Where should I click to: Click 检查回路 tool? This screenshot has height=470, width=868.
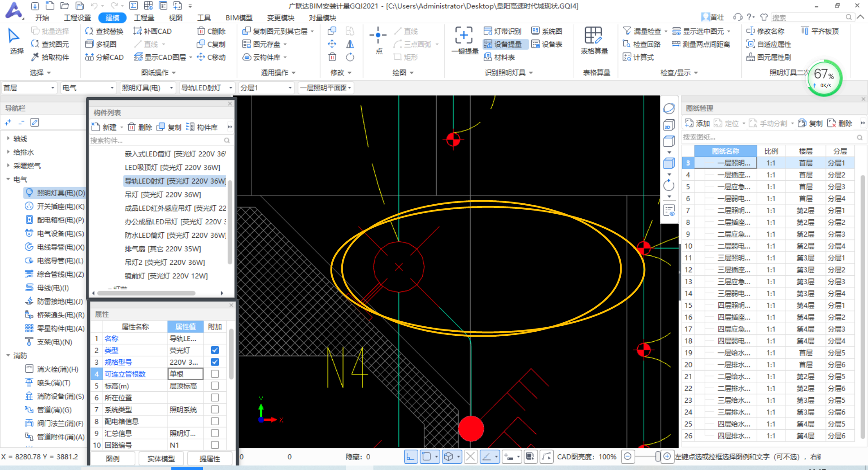tap(642, 44)
